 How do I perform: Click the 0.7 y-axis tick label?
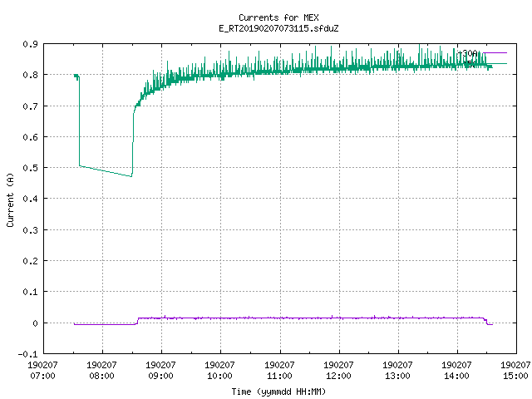(31, 106)
